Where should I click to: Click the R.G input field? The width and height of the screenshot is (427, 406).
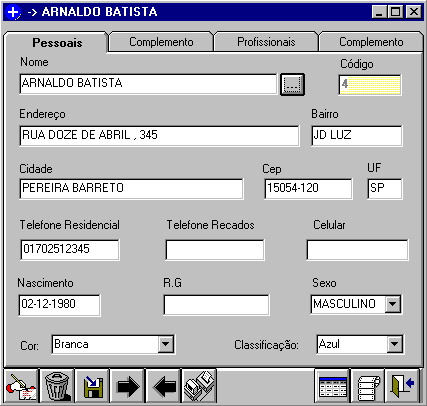coord(216,305)
